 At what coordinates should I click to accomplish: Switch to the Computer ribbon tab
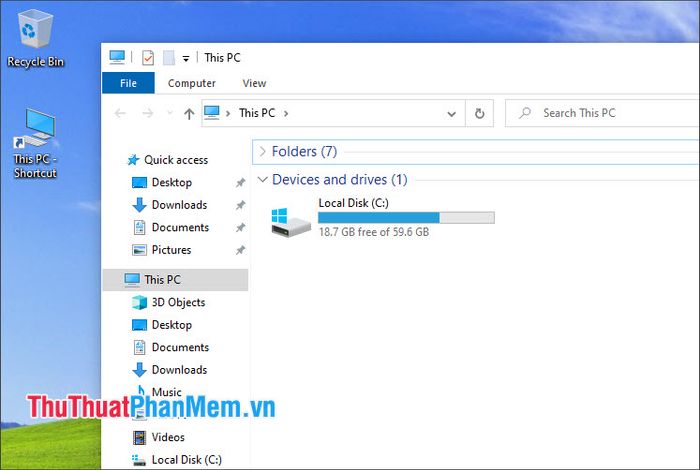[x=192, y=83]
